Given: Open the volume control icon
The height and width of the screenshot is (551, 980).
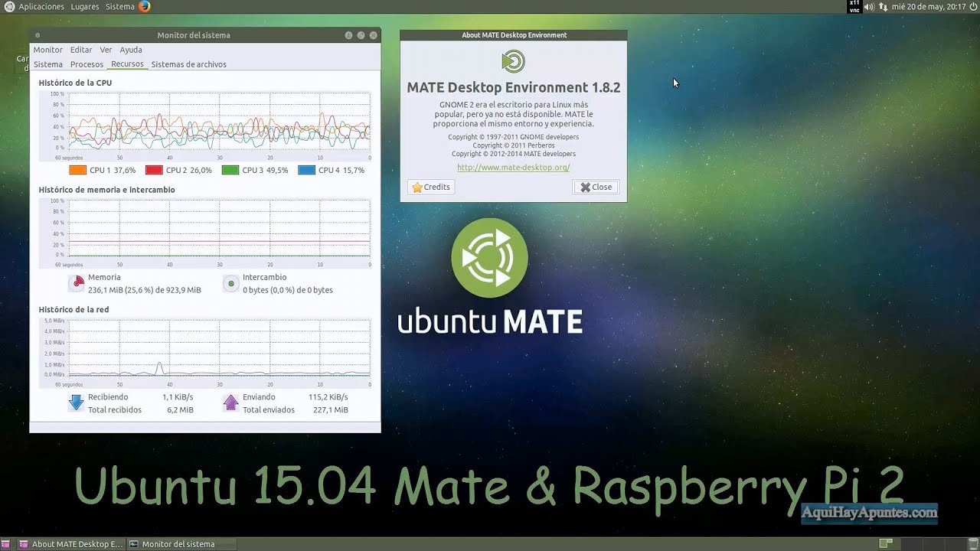Looking at the screenshot, I should 869,7.
